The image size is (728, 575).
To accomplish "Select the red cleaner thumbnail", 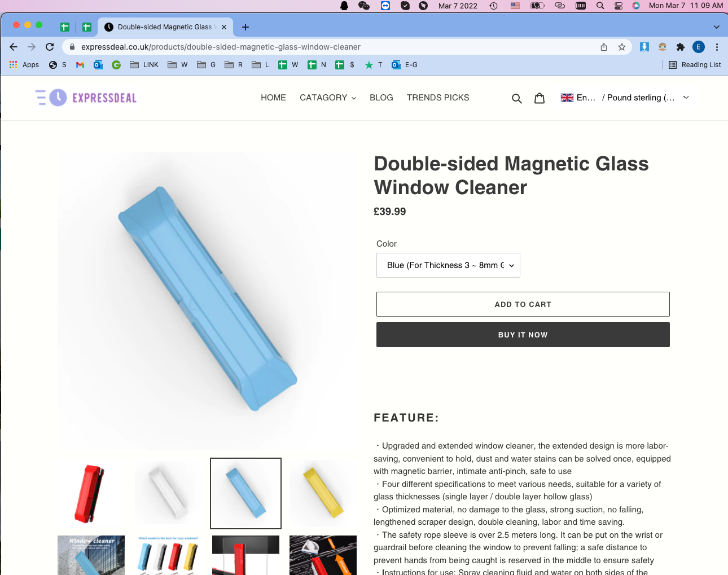I will 91,494.
